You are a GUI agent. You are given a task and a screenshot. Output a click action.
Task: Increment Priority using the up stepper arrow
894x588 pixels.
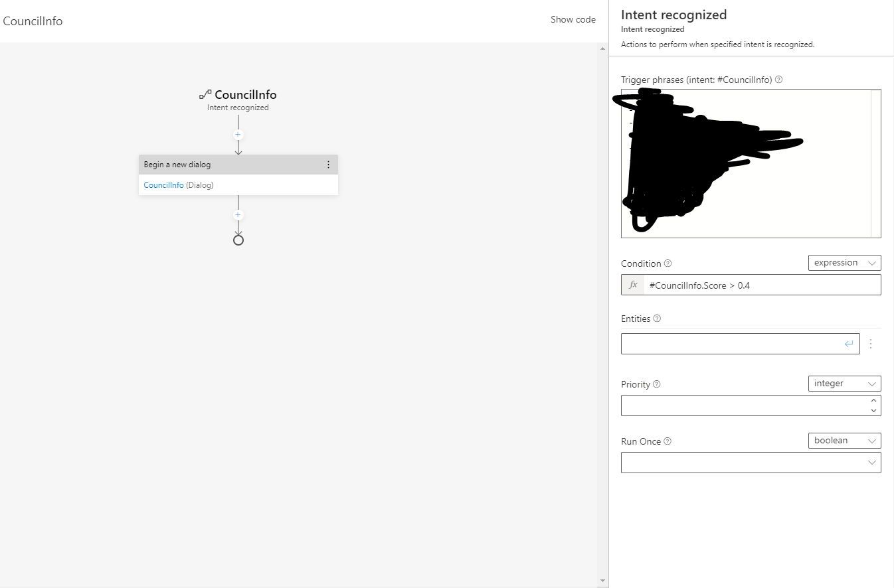coord(874,401)
